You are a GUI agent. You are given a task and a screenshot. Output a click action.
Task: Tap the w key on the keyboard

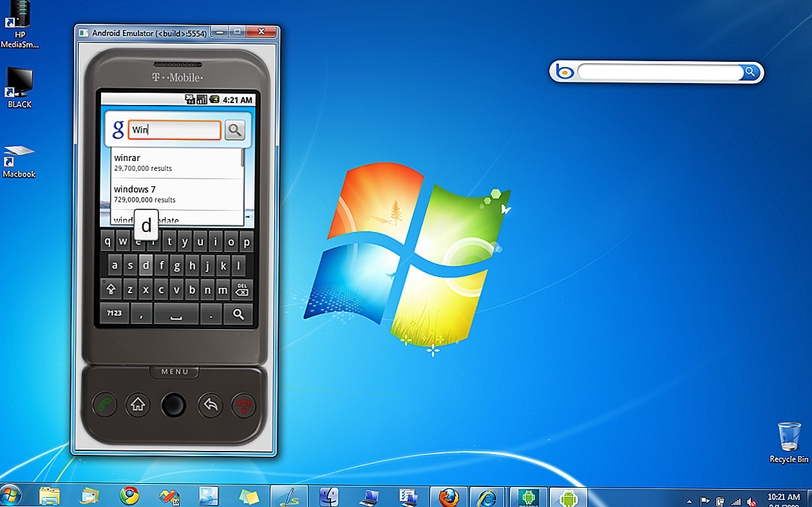click(123, 242)
